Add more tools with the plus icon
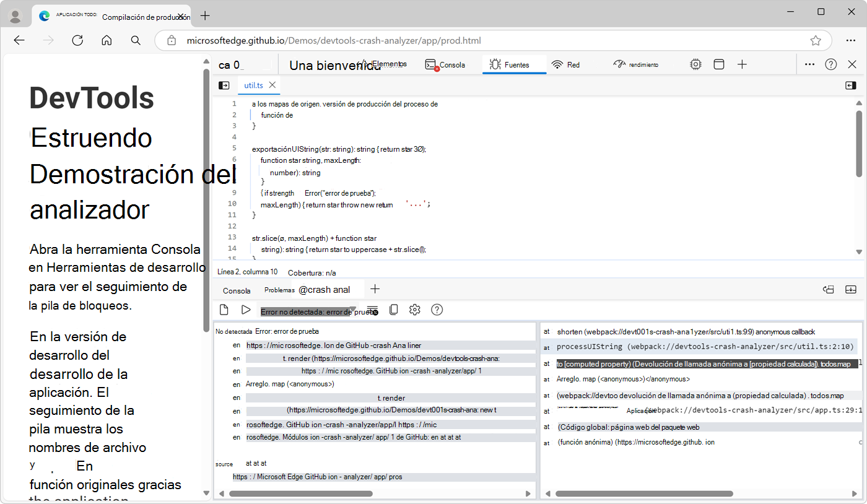Image resolution: width=867 pixels, height=504 pixels. (x=742, y=64)
